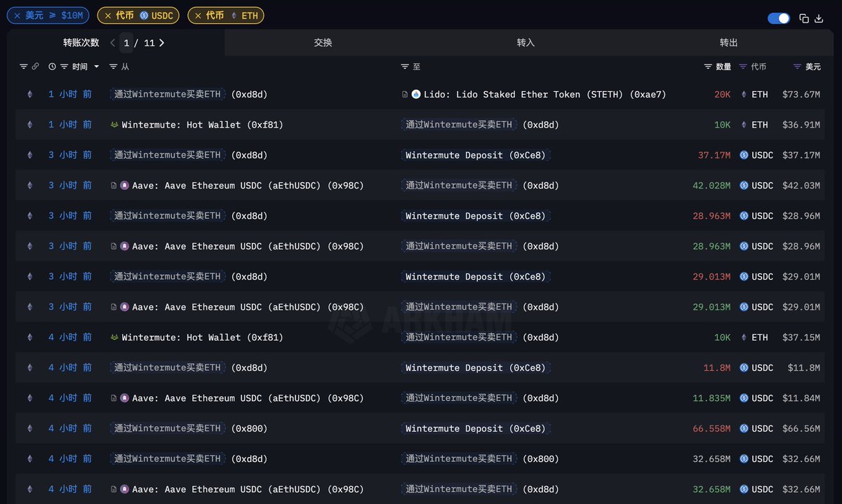This screenshot has height=504, width=842.
Task: Switch to the 转账次数 tab
Action: point(81,43)
